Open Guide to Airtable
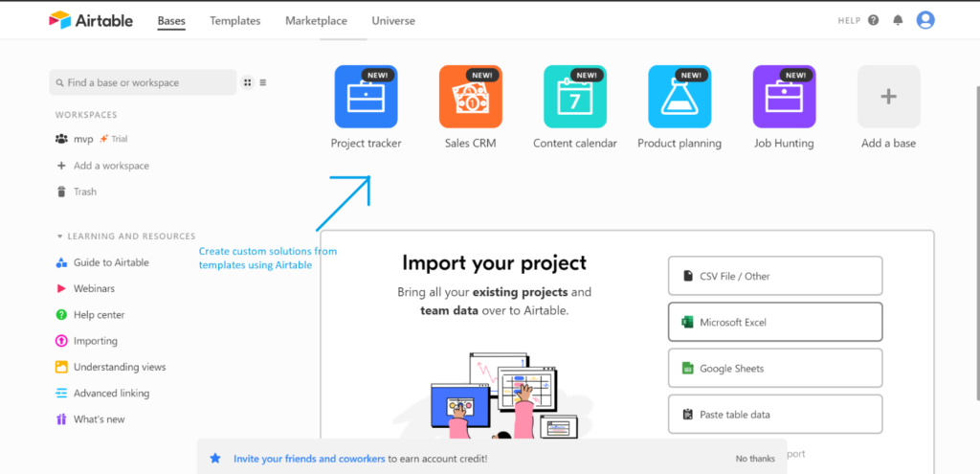 click(111, 262)
